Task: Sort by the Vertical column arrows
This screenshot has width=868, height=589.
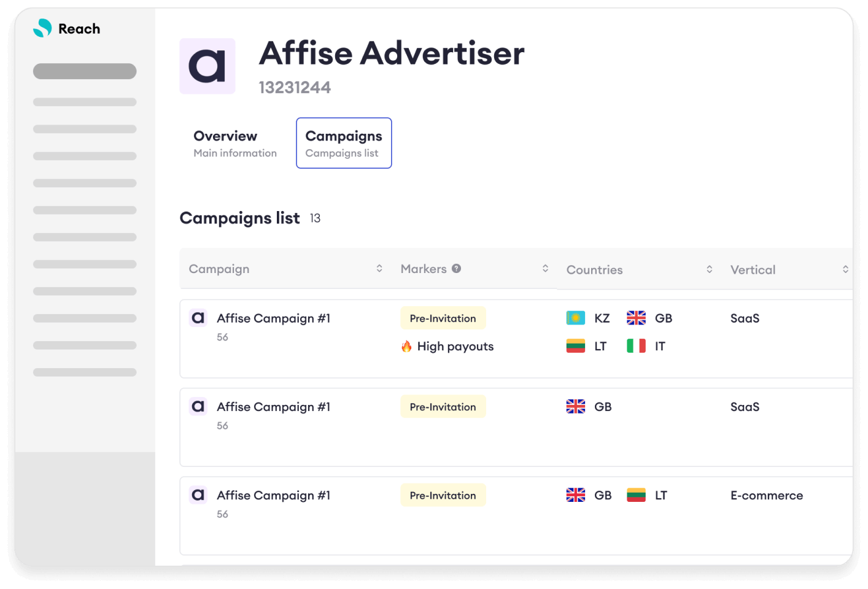Action: point(845,269)
